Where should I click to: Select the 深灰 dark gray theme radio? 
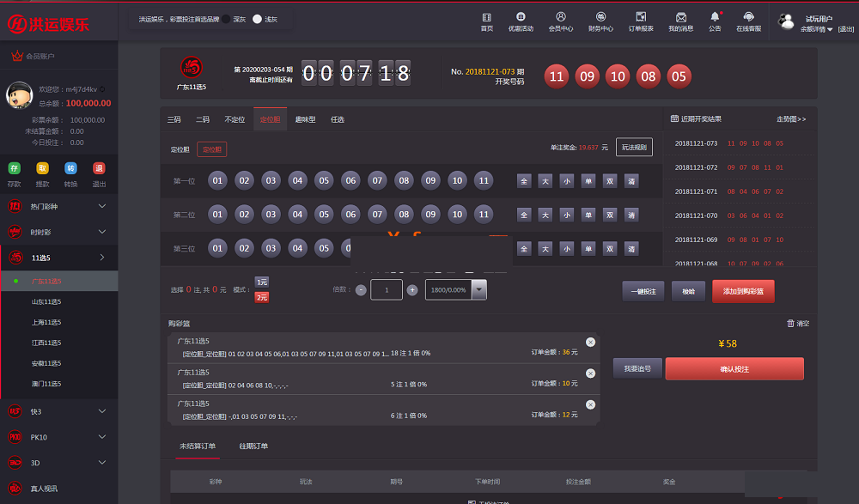pyautogui.click(x=225, y=19)
